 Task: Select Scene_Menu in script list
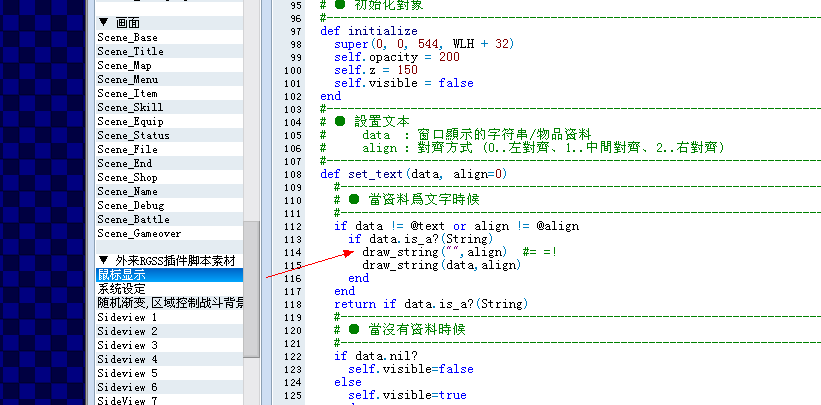[170, 80]
